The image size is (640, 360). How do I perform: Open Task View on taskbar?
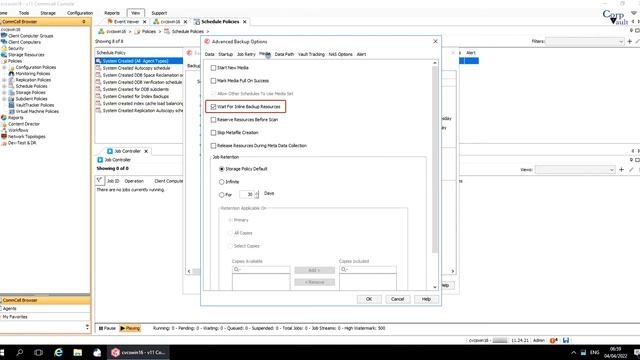(x=39, y=352)
